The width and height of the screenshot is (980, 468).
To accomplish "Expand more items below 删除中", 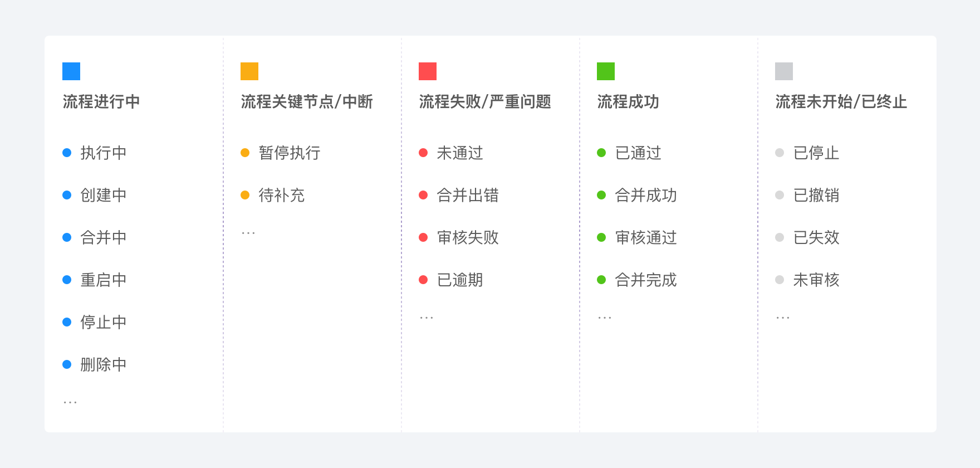I will point(70,402).
